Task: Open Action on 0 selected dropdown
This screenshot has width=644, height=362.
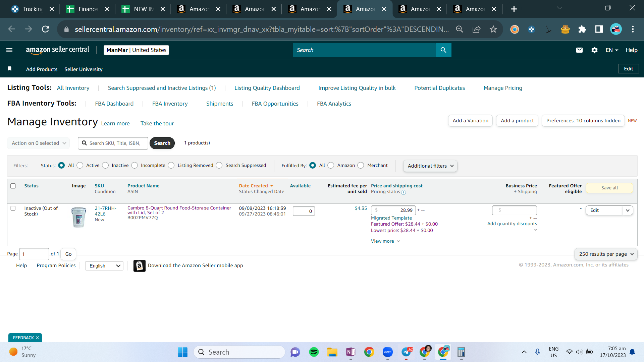Action: tap(39, 143)
